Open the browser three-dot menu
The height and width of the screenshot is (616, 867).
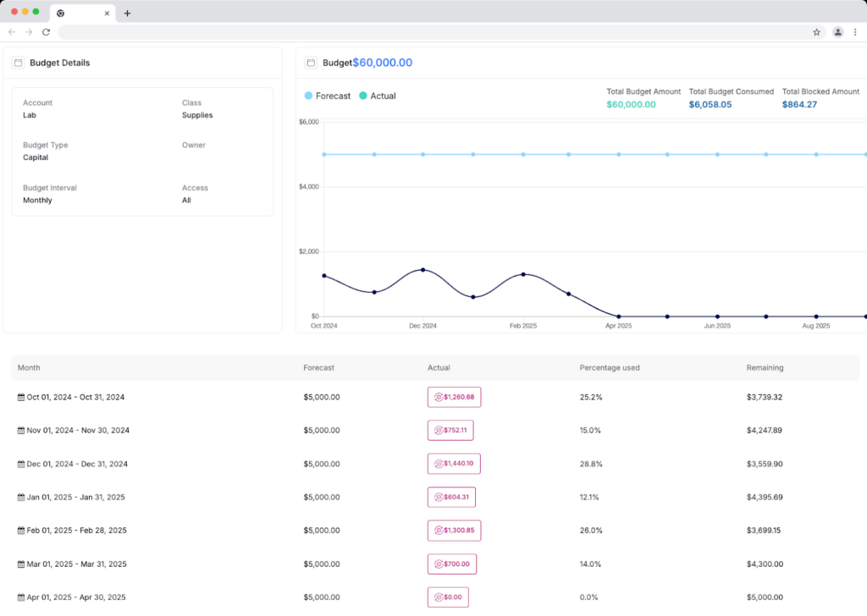(x=855, y=32)
